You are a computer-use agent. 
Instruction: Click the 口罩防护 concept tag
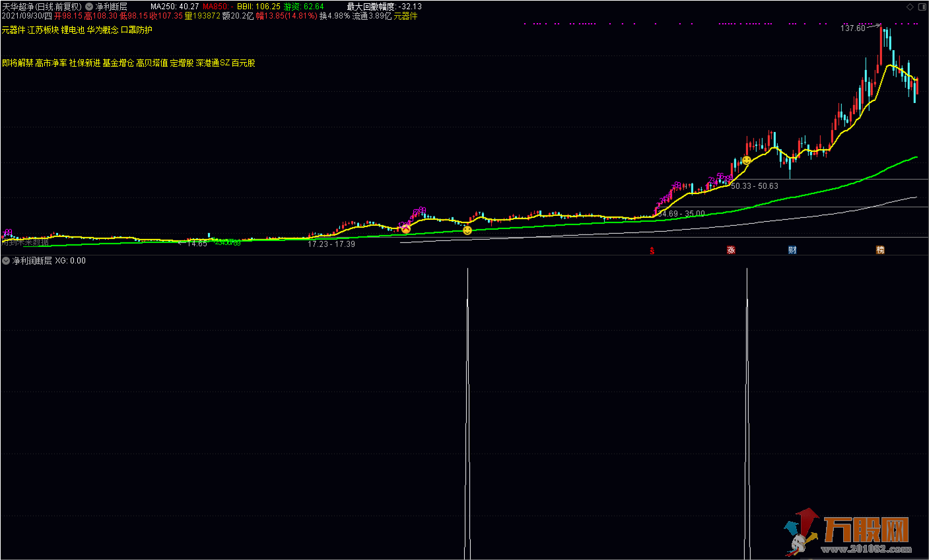click(137, 30)
